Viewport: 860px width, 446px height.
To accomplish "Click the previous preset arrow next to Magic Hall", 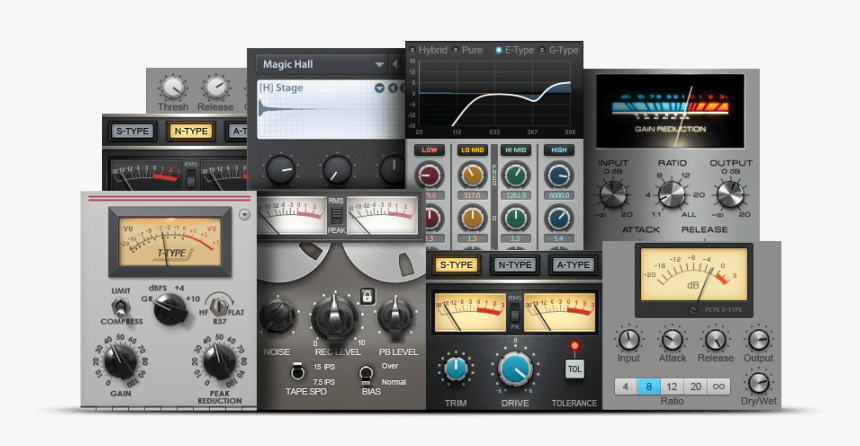I will 395,64.
